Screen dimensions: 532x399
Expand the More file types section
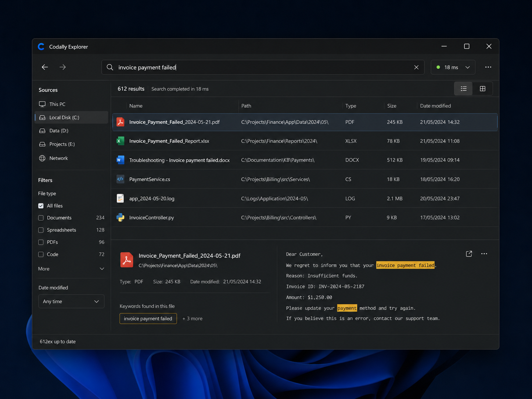[x=71, y=269]
